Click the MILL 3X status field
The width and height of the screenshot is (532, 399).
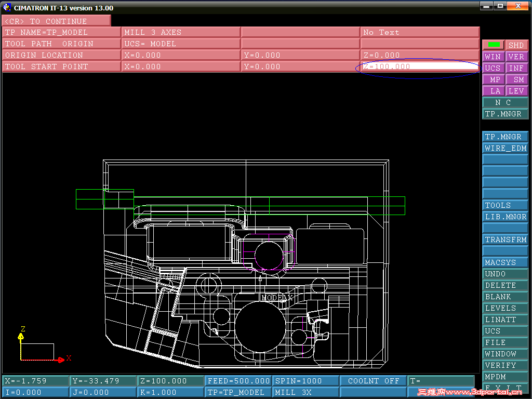[305, 393]
